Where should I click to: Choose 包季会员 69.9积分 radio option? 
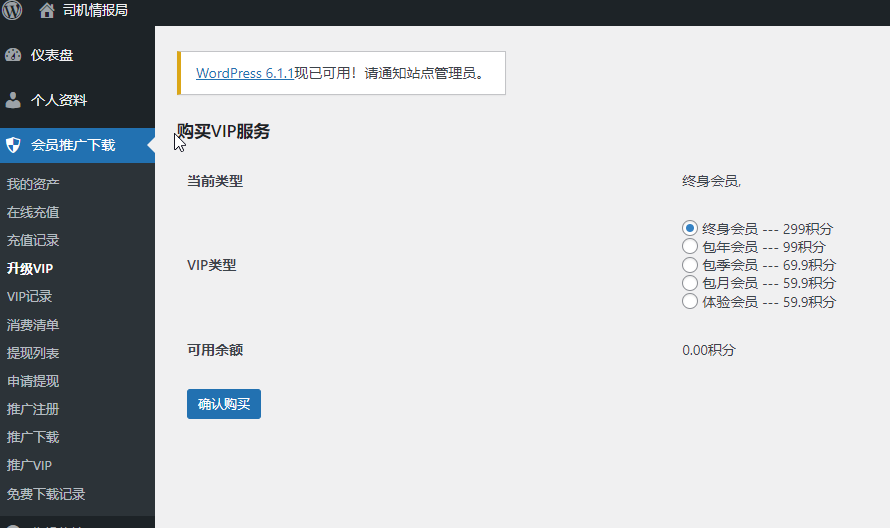click(690, 265)
